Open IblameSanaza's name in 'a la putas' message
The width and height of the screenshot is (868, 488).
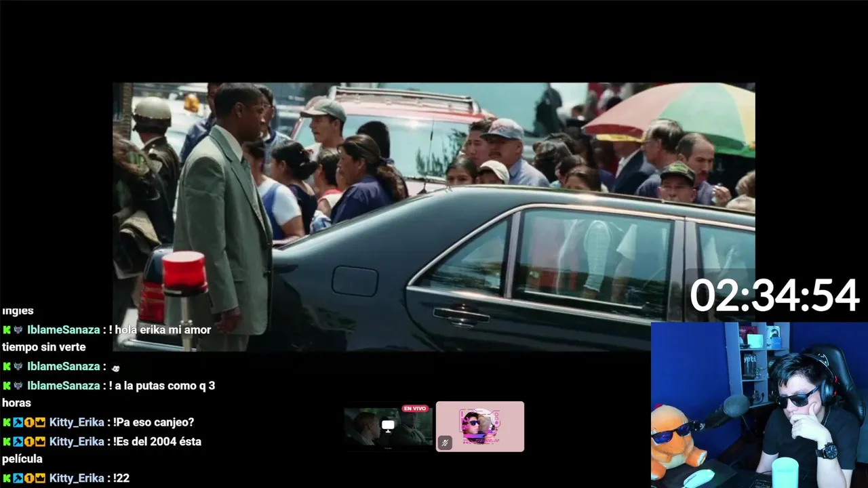pyautogui.click(x=64, y=386)
